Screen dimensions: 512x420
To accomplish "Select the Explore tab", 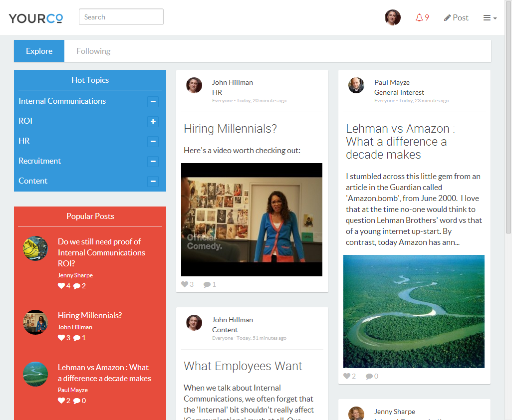I will pos(39,51).
